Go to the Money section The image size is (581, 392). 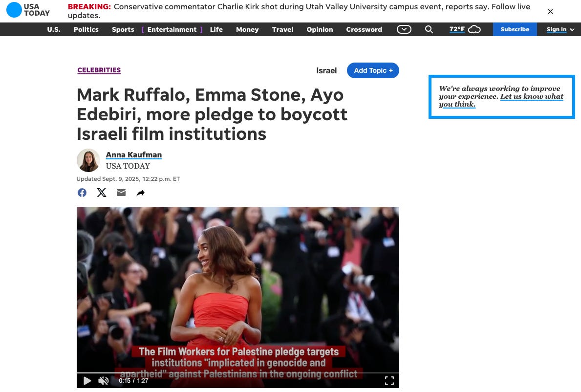(x=247, y=29)
